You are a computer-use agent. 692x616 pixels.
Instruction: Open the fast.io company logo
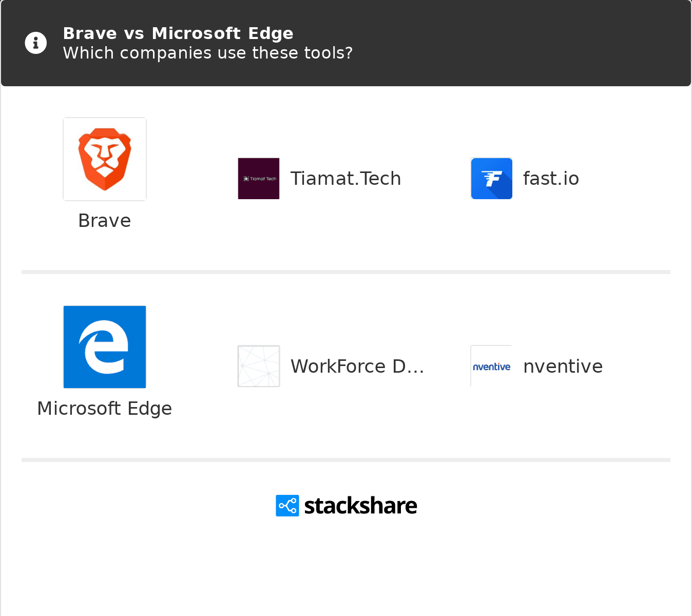click(x=492, y=179)
